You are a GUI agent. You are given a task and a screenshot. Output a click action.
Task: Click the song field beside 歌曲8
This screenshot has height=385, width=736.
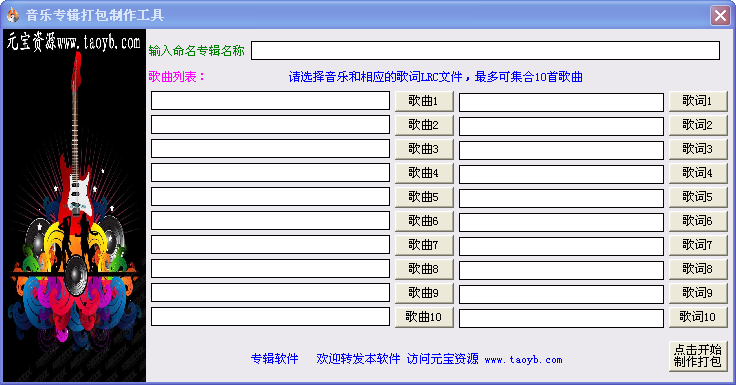(x=270, y=268)
